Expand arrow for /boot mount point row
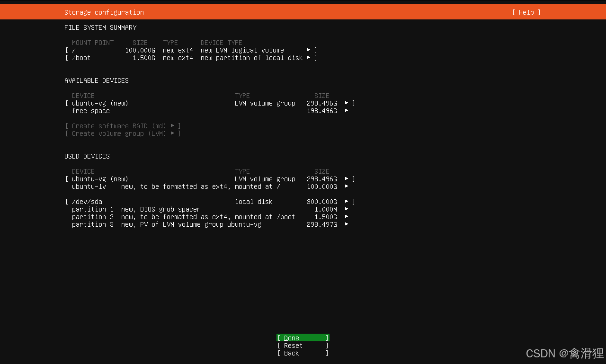 coord(309,58)
